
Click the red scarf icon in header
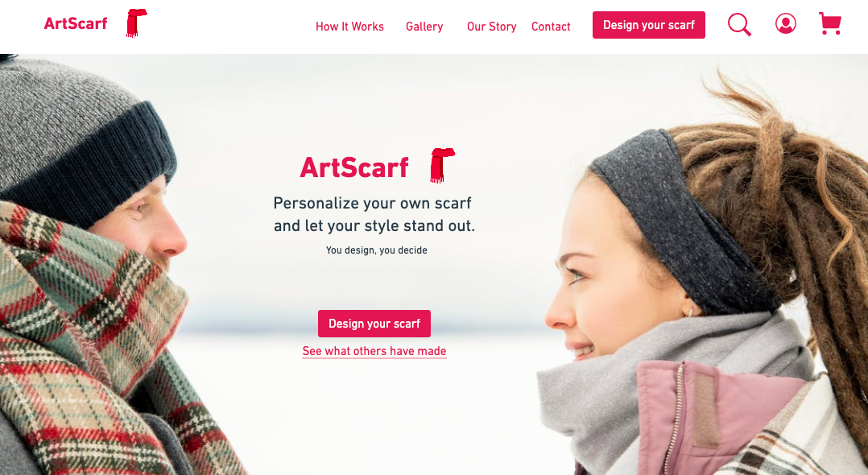(x=136, y=23)
